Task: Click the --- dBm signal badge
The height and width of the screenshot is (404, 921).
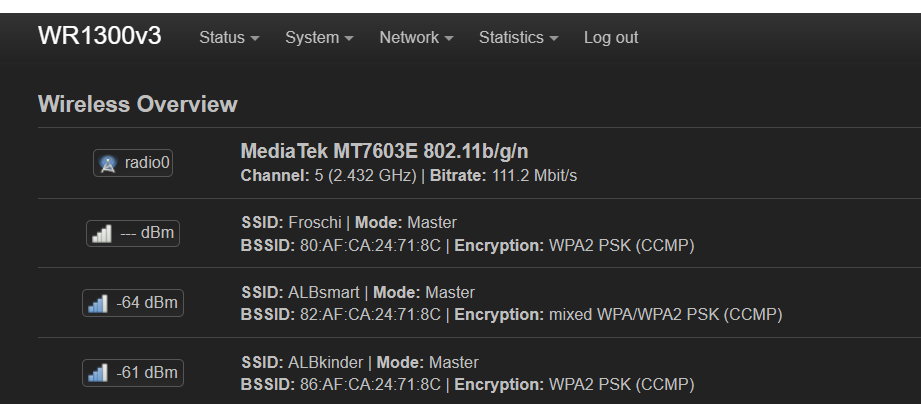Action: pos(133,233)
